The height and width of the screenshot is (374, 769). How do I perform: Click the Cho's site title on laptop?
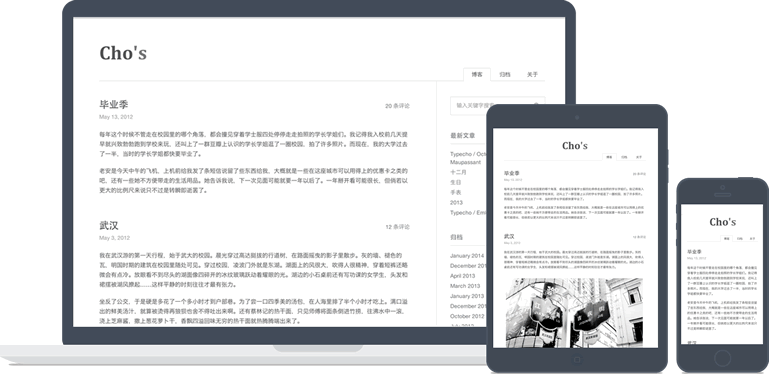pos(123,53)
